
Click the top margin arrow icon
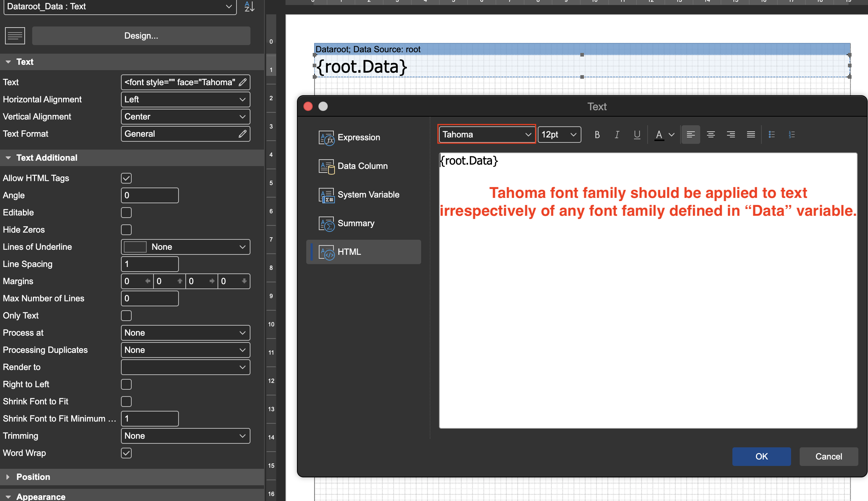point(180,281)
